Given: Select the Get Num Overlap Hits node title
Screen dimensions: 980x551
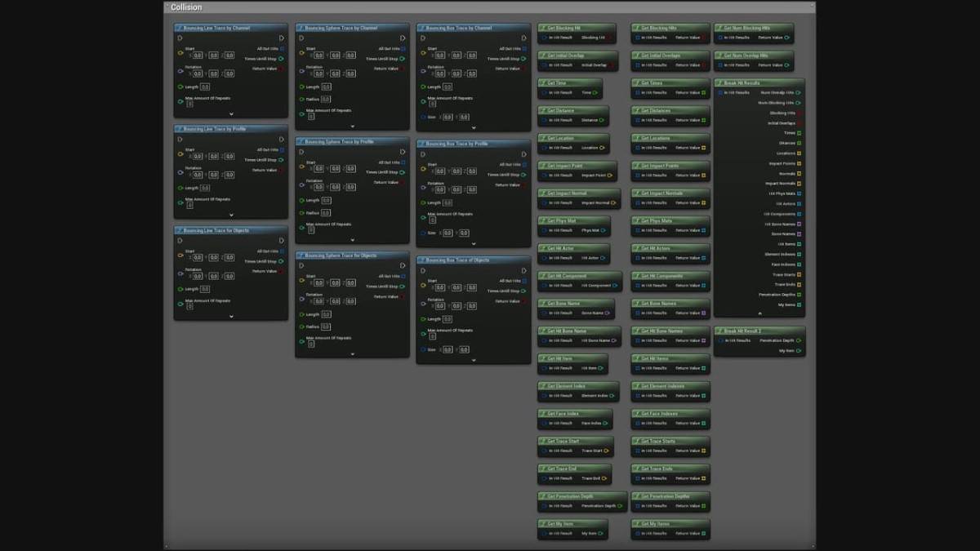Looking at the screenshot, I should tap(746, 56).
